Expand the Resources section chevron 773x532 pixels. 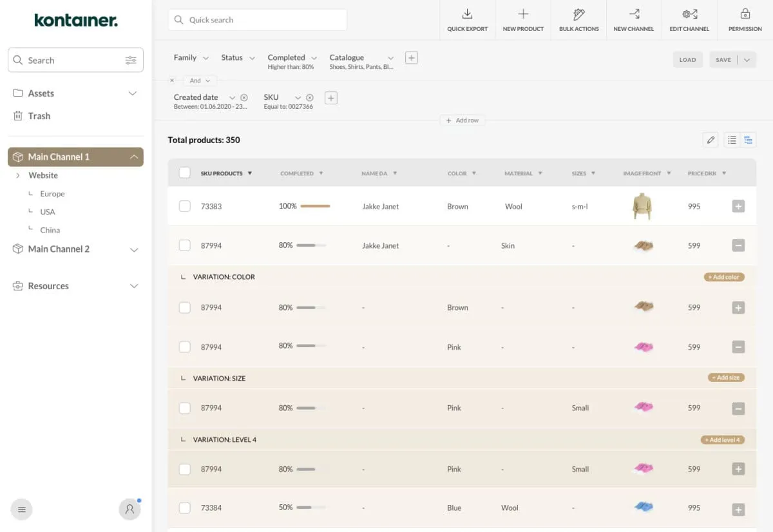[x=134, y=286]
